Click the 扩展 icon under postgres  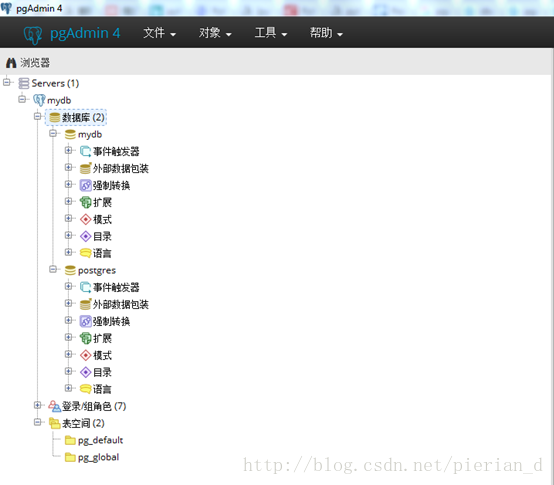tap(86, 338)
